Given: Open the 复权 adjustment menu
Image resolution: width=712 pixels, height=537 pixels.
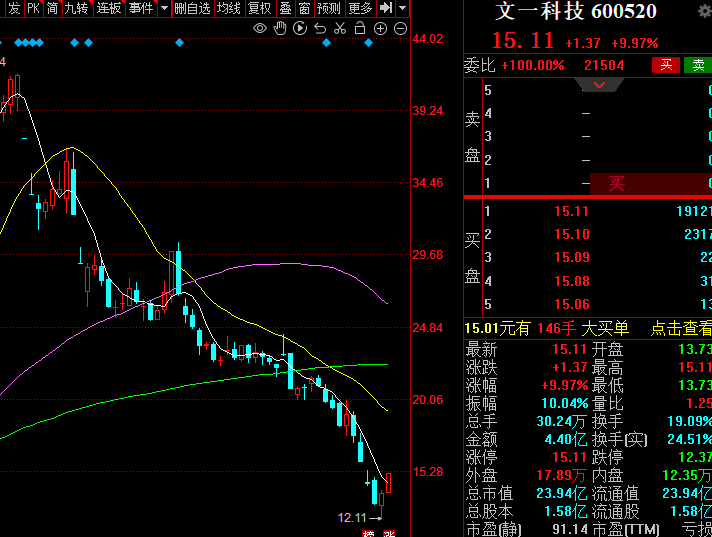Looking at the screenshot, I should click(x=260, y=8).
